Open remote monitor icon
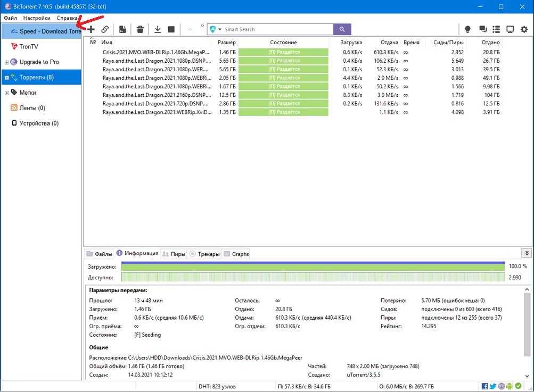 pyautogui.click(x=510, y=29)
